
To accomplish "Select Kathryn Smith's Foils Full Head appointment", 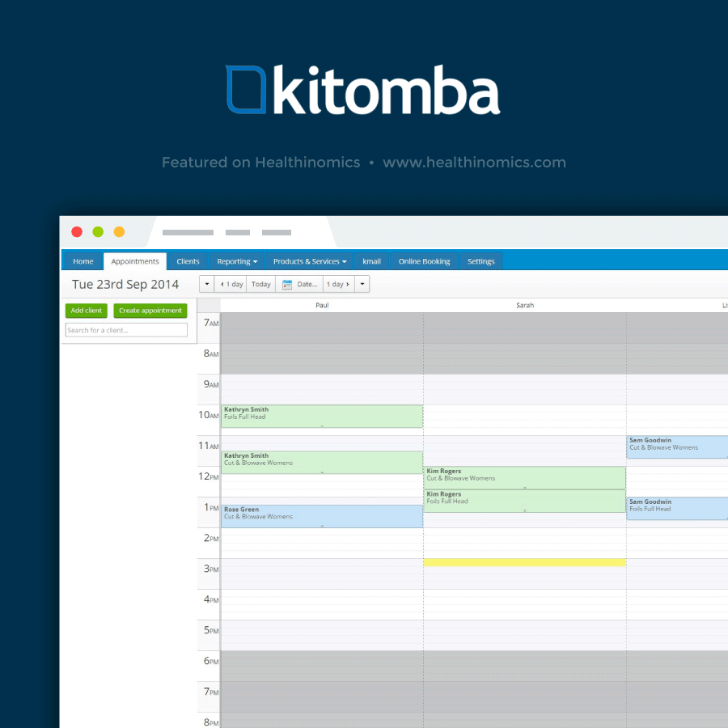I will pyautogui.click(x=320, y=416).
